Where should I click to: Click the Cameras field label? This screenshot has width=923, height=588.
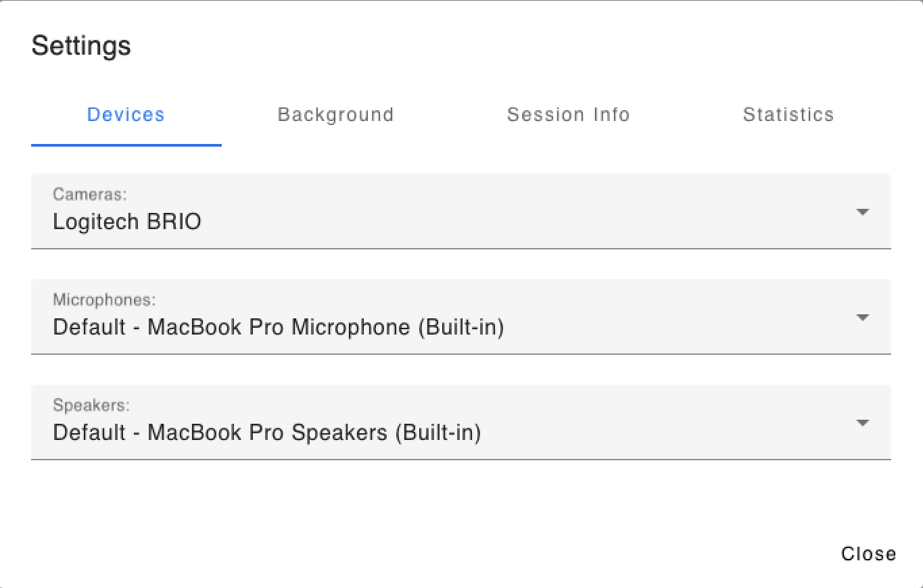tap(90, 195)
